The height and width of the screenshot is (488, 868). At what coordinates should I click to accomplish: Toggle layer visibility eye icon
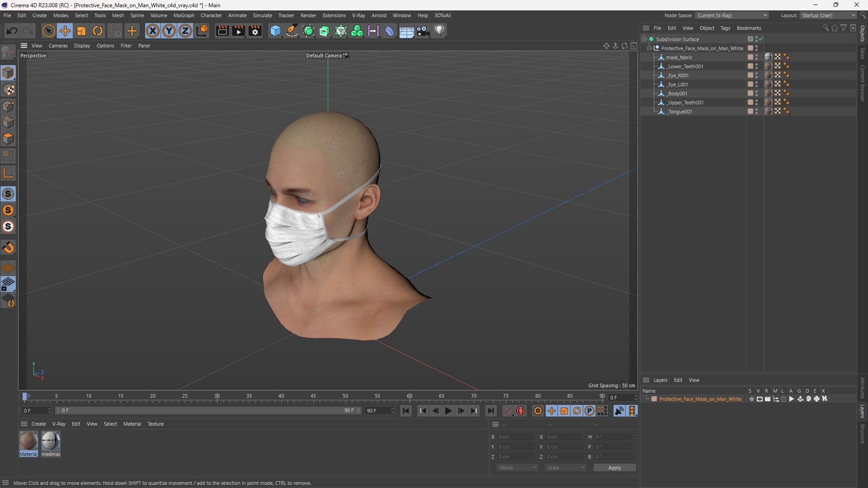(x=759, y=399)
